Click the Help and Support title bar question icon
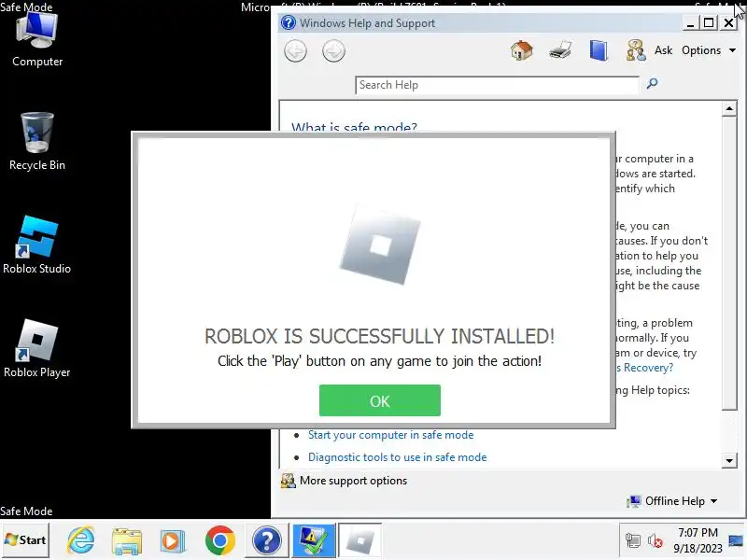Viewport: 747px width, 560px height. (289, 22)
